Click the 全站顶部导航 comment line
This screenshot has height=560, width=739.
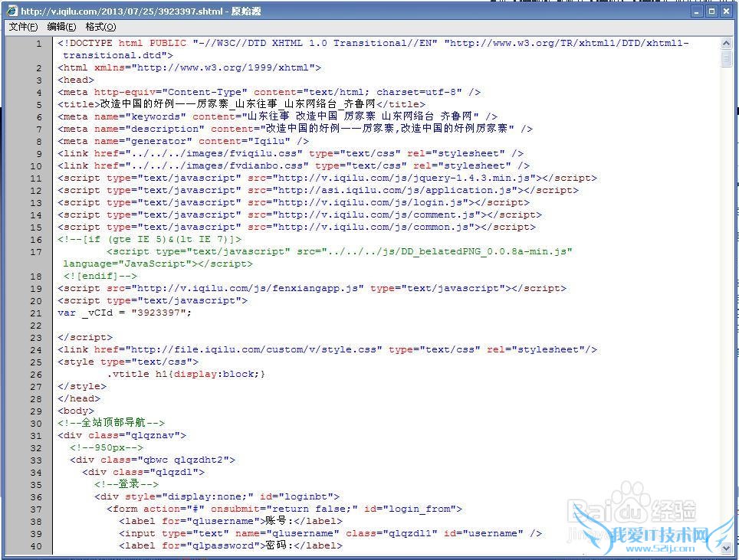coord(111,423)
